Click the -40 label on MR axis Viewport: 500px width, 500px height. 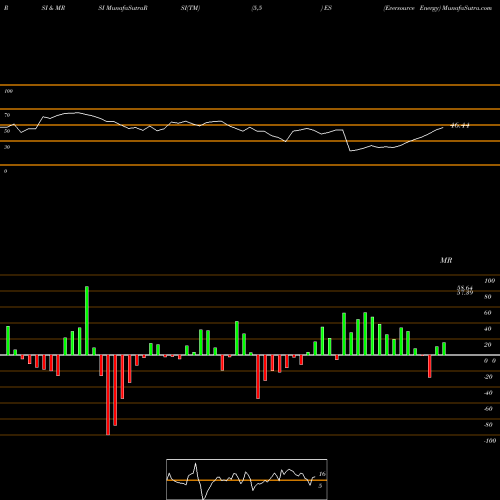488,393
